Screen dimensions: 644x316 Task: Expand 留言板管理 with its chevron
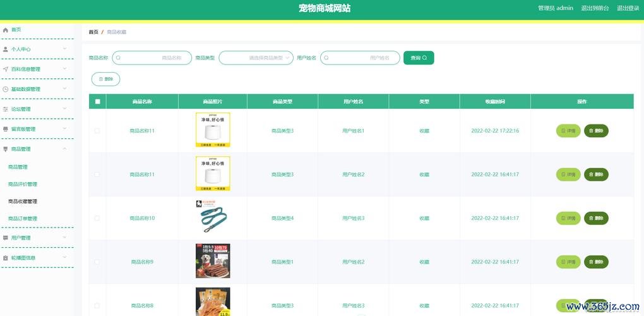coord(64,129)
